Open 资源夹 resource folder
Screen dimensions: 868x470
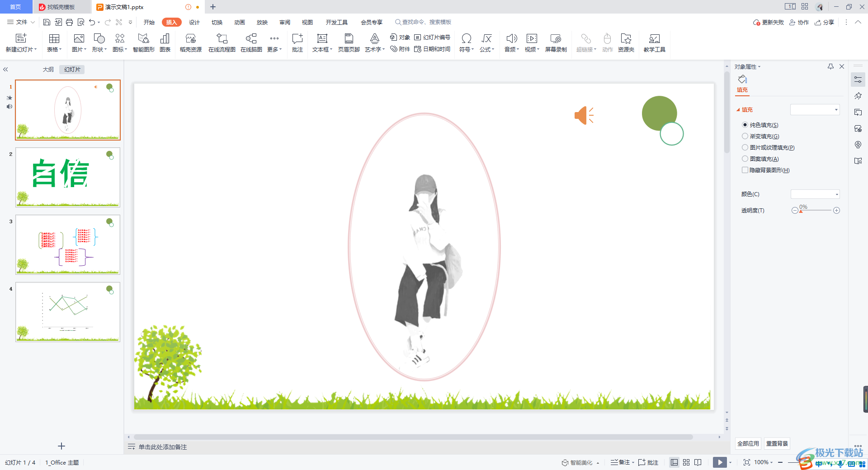click(x=626, y=43)
